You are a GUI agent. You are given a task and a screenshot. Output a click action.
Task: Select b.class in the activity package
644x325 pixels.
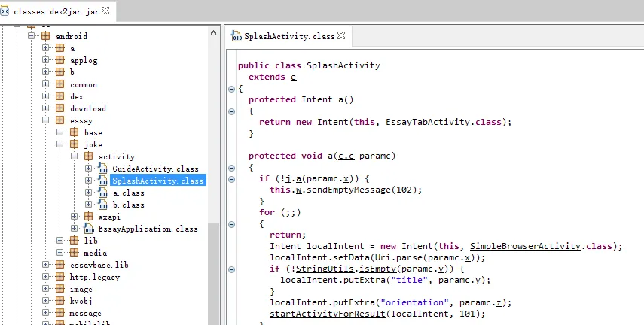(x=128, y=205)
